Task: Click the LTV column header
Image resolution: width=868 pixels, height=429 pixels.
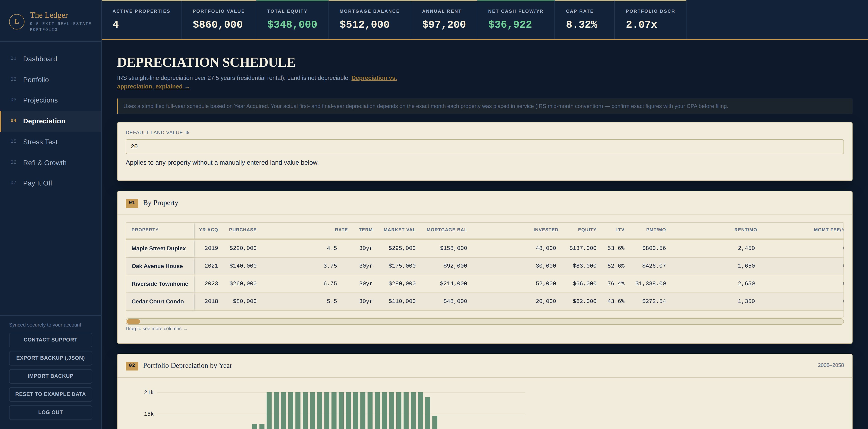Action: pyautogui.click(x=620, y=230)
